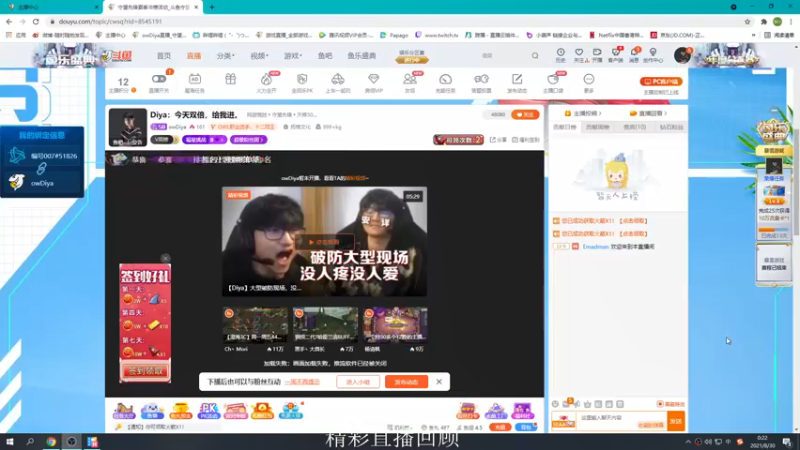Viewport: 800px width, 450px height.
Task: Toggle the 屏蔽特效 effects blocker
Action: point(670,404)
